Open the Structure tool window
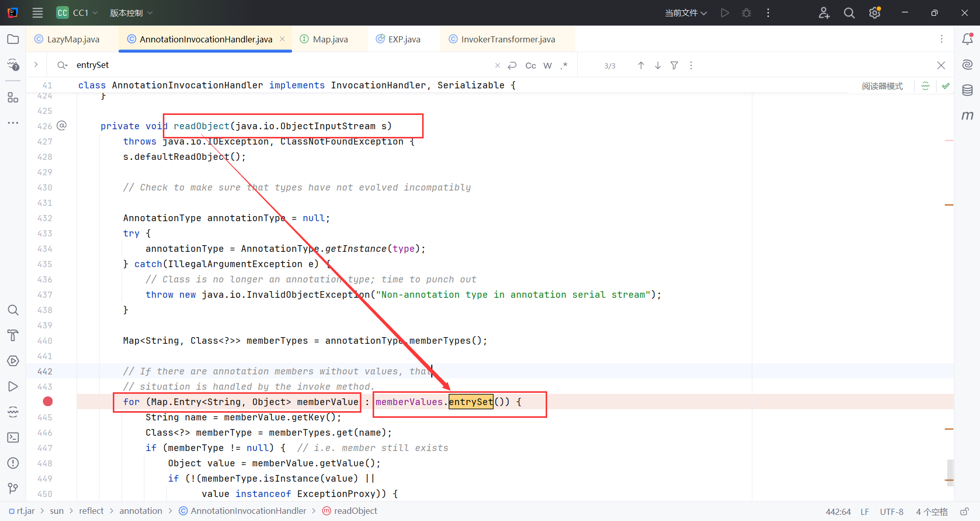Viewport: 980px width, 521px height. coord(13,97)
